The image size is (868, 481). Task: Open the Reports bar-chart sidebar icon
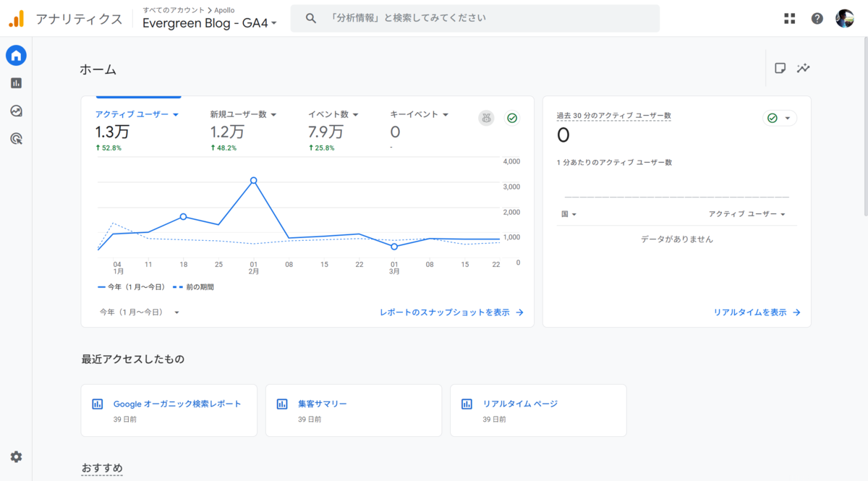point(16,83)
